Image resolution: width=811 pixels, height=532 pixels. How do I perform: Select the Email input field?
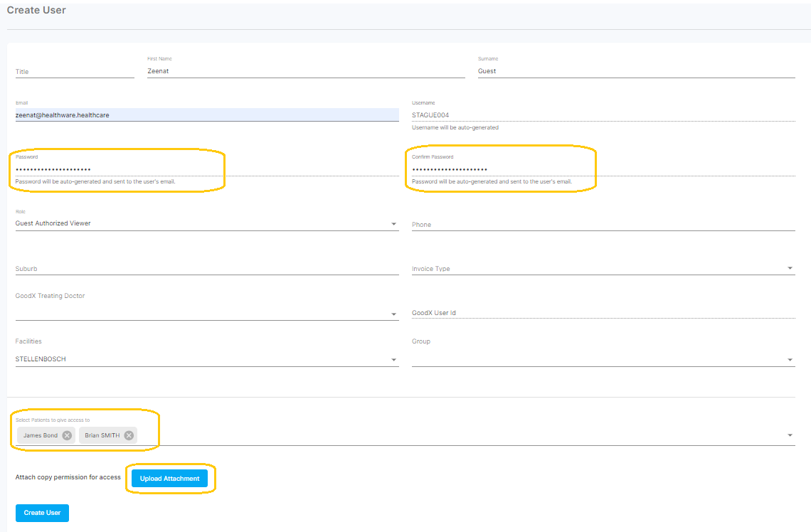pyautogui.click(x=206, y=115)
